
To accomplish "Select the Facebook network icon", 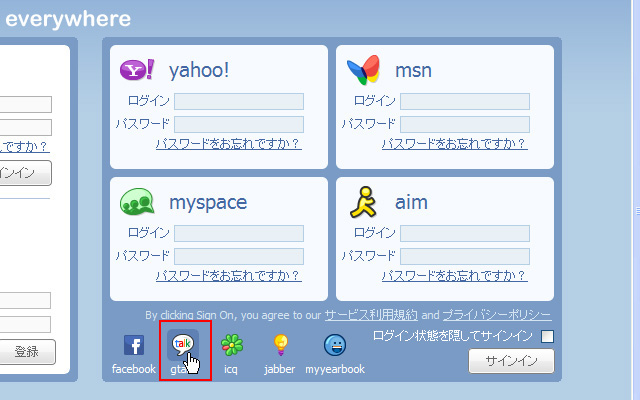I will (x=134, y=345).
